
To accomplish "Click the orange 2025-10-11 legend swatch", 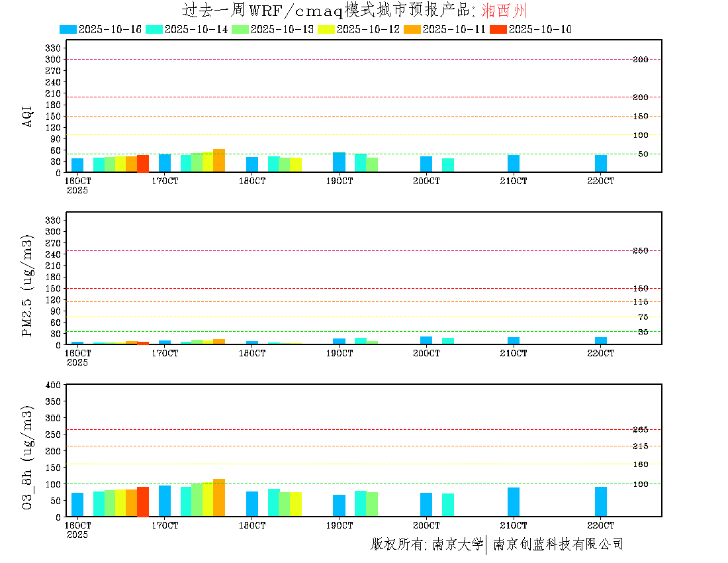I will (x=412, y=29).
